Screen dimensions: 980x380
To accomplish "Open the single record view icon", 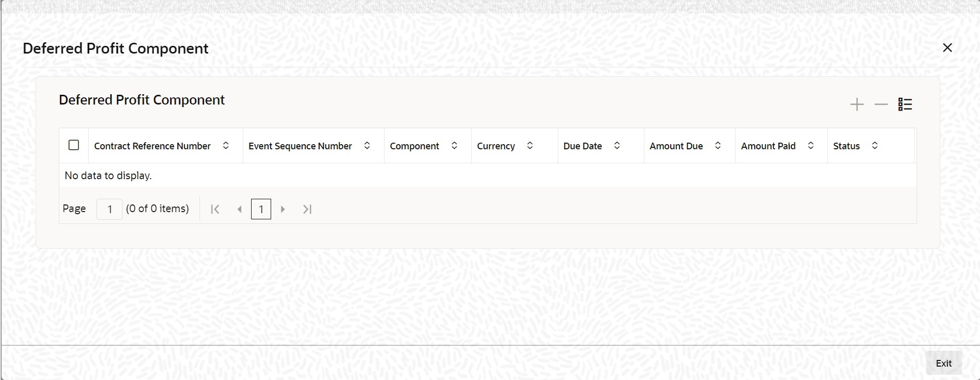I will click(905, 105).
